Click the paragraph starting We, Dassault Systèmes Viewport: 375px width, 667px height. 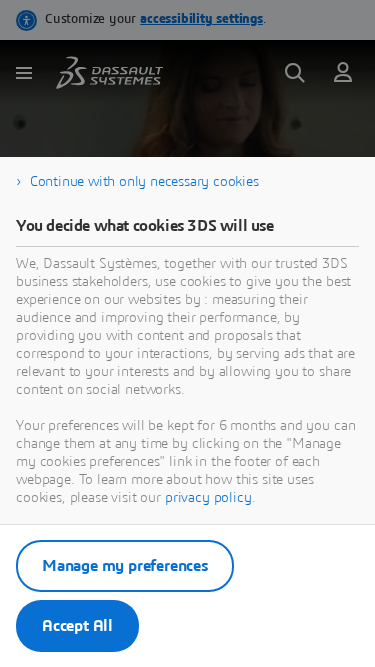pos(186,326)
